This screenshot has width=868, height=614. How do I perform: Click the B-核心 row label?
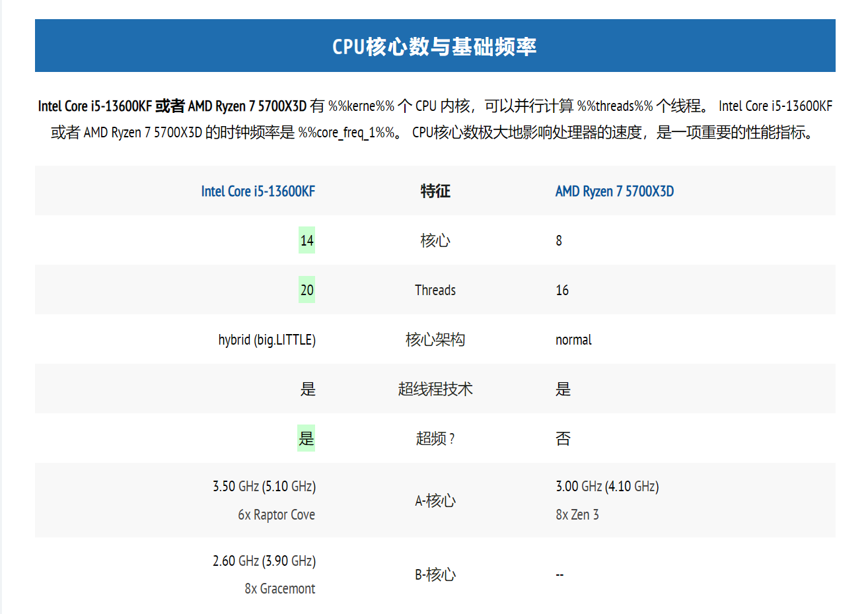435,574
